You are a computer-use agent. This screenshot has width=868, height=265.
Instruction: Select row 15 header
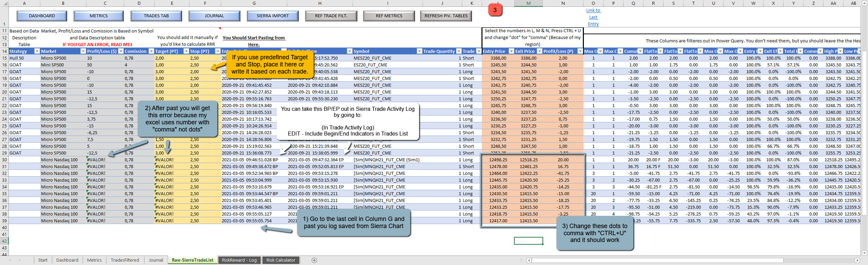coord(4,58)
